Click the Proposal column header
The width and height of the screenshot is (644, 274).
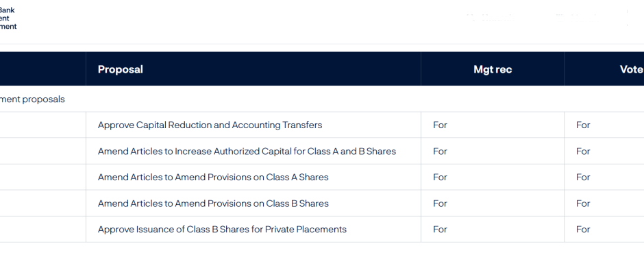coord(121,69)
